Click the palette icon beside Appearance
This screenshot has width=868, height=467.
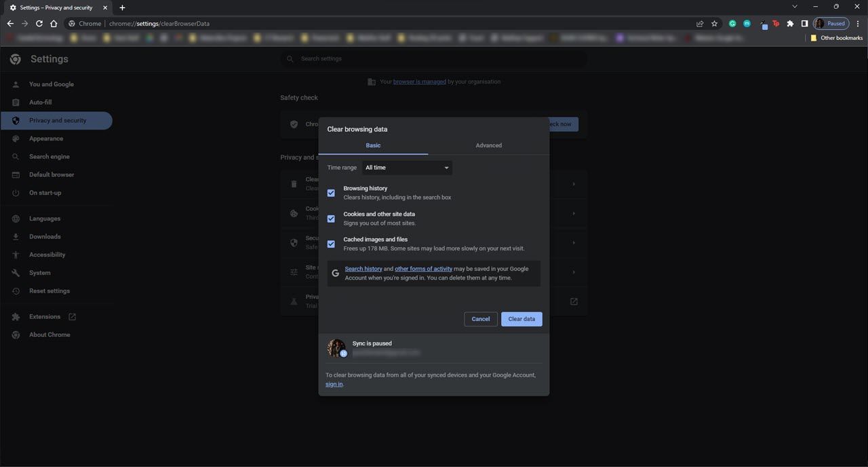pyautogui.click(x=16, y=138)
